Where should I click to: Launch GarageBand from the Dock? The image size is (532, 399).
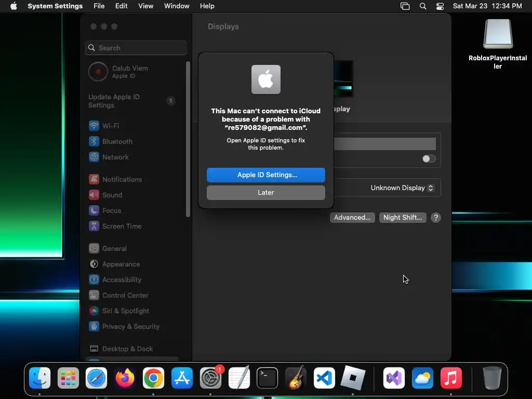296,378
